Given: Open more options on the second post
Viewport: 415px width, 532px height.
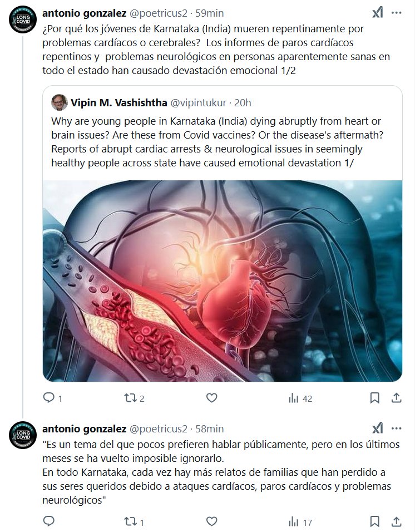Looking at the screenshot, I should click(396, 428).
